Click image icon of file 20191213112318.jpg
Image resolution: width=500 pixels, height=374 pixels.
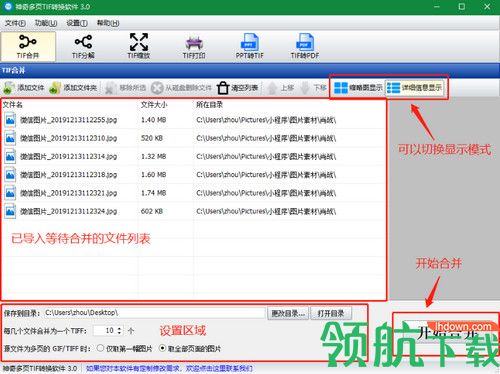click(x=10, y=175)
